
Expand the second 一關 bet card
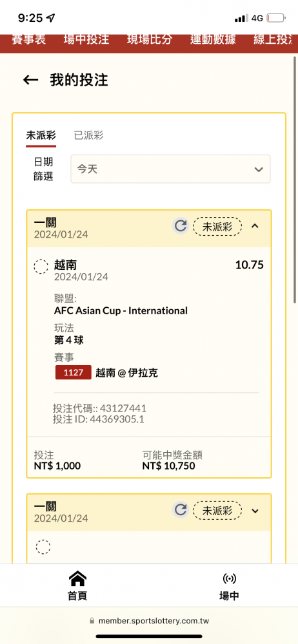[x=255, y=511]
